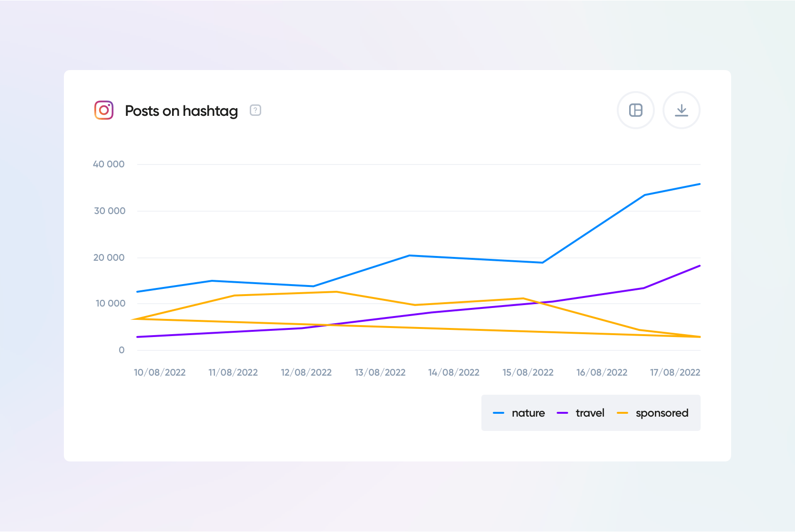Toggle the travel series in legend

pyautogui.click(x=590, y=413)
